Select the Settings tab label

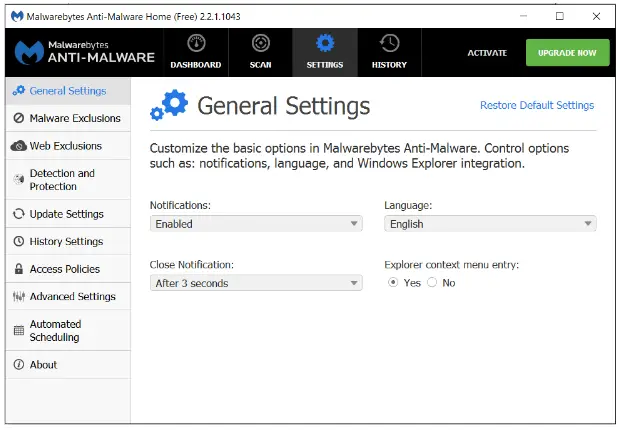tap(325, 64)
